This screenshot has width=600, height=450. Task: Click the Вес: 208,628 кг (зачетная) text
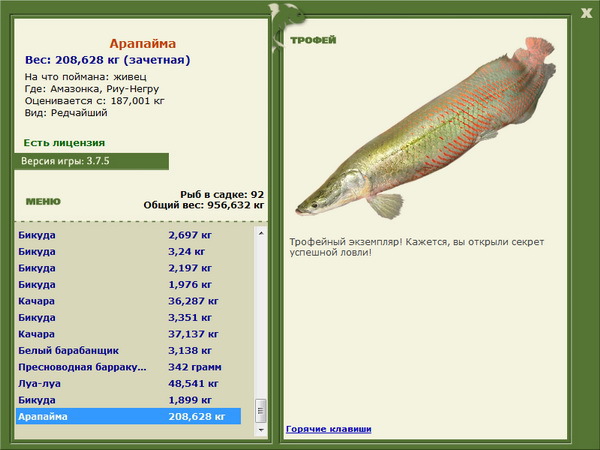(108, 60)
